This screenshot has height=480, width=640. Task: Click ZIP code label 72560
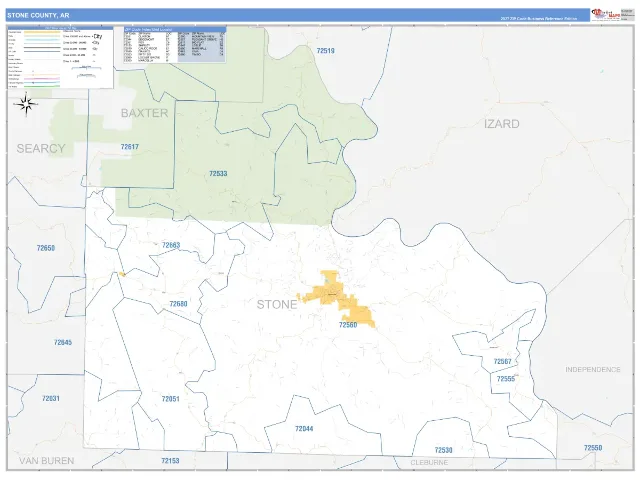pyautogui.click(x=348, y=325)
